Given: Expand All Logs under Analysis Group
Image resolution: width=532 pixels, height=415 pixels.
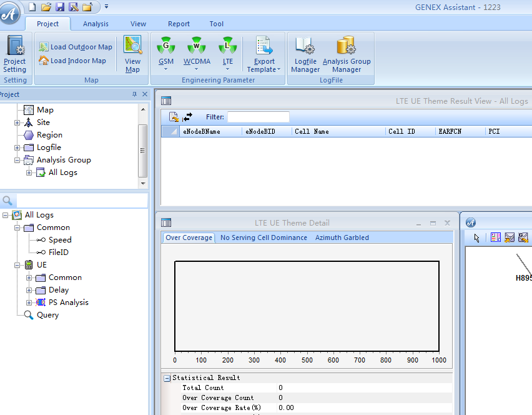Looking at the screenshot, I should 29,173.
